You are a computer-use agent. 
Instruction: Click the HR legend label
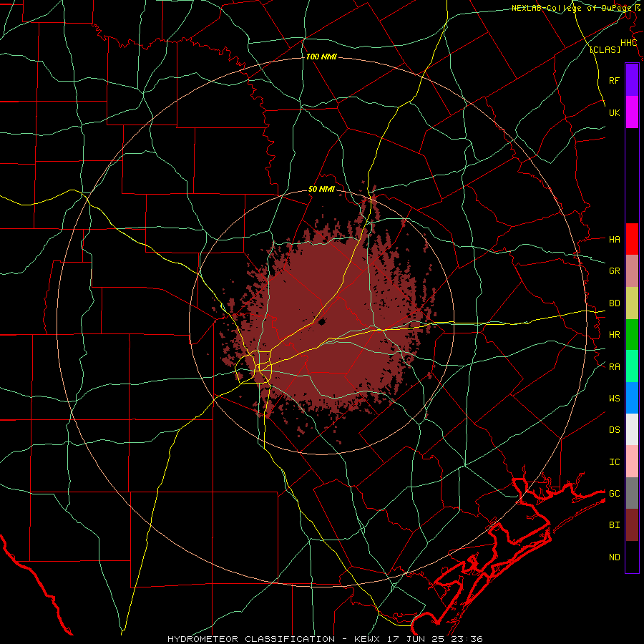click(614, 335)
